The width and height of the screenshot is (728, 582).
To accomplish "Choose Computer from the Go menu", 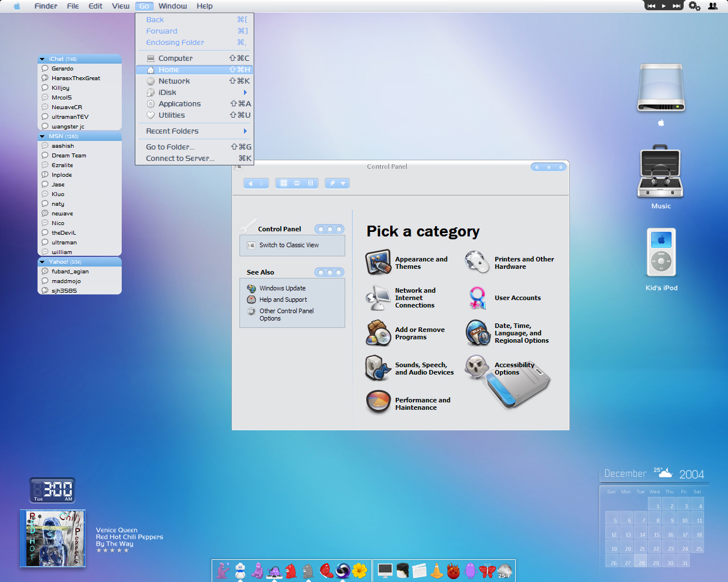I will [195, 58].
